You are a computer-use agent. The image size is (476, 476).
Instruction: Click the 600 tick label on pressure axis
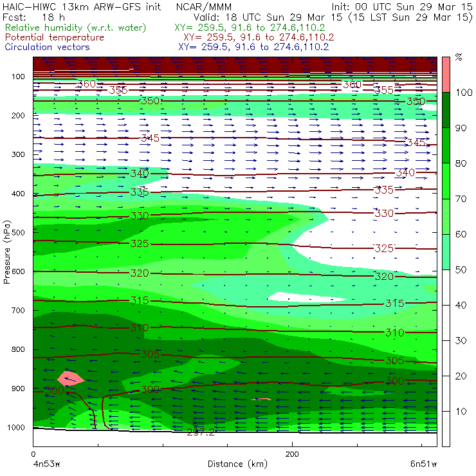click(18, 271)
